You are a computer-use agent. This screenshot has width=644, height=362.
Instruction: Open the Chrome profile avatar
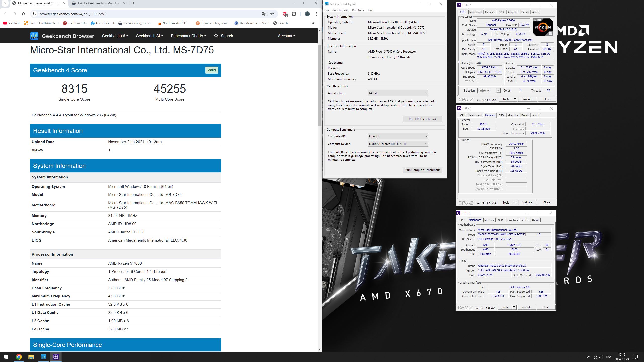pyautogui.click(x=307, y=14)
